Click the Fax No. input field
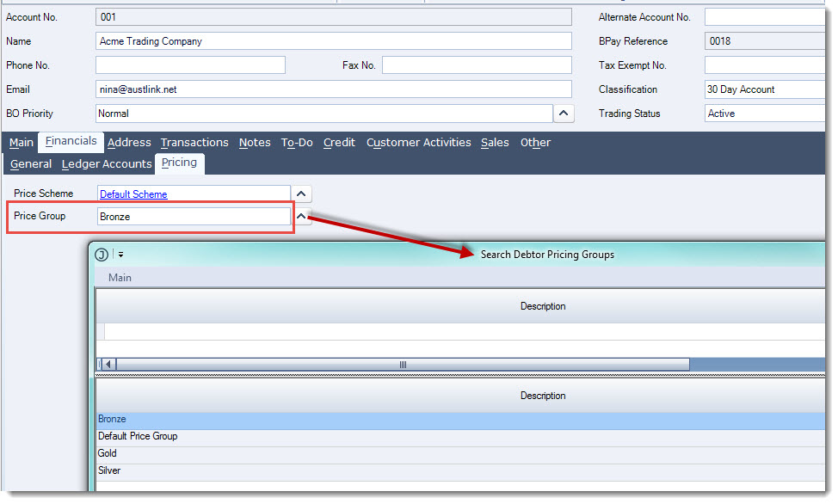This screenshot has width=838, height=504. [x=477, y=65]
